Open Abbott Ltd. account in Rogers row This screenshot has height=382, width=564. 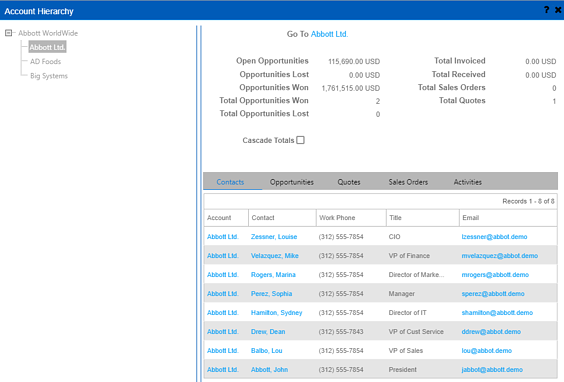pyautogui.click(x=223, y=275)
